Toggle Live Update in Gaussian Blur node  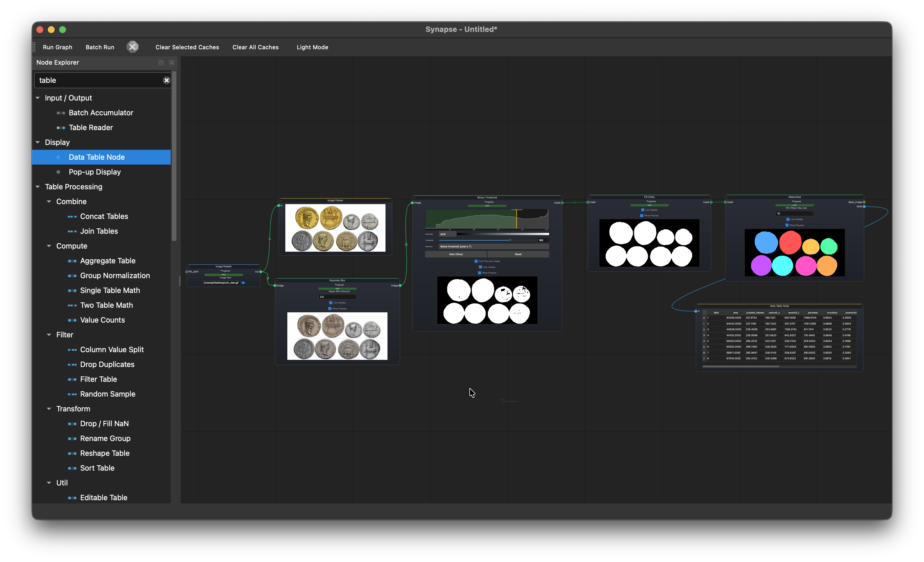pyautogui.click(x=331, y=303)
